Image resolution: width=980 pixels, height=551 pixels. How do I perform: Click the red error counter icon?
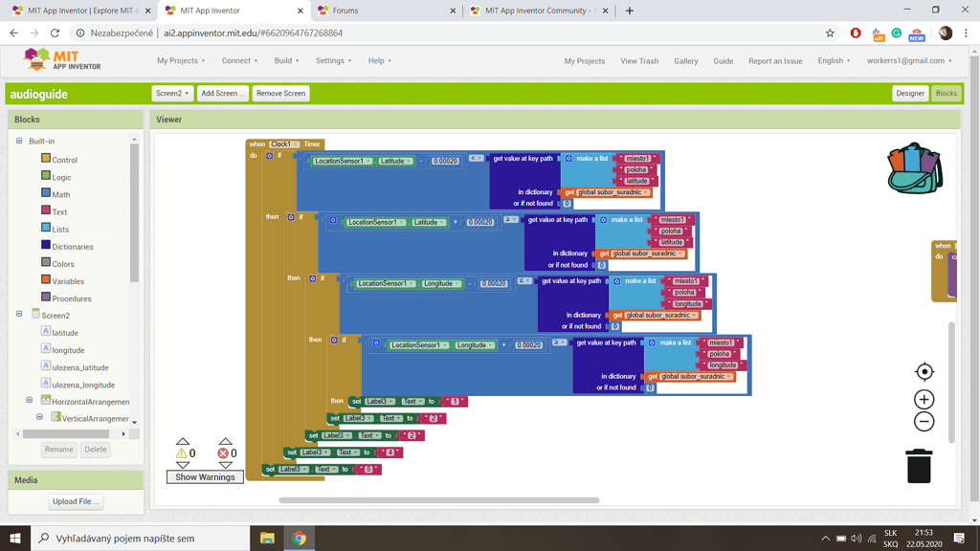pyautogui.click(x=223, y=453)
